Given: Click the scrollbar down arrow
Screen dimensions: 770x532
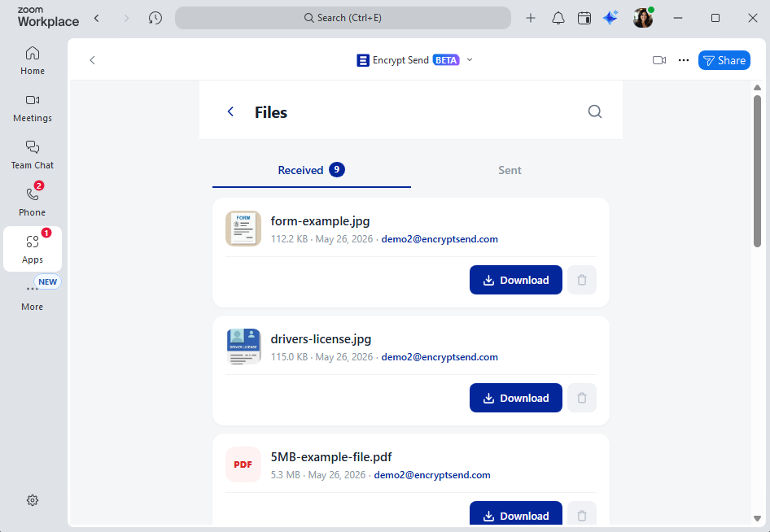Looking at the screenshot, I should pos(757,519).
